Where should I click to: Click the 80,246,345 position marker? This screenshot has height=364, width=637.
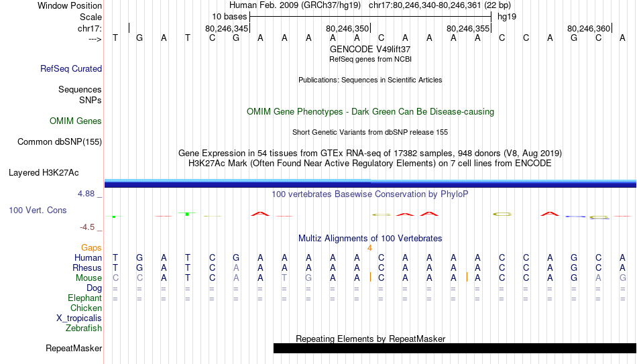(227, 28)
